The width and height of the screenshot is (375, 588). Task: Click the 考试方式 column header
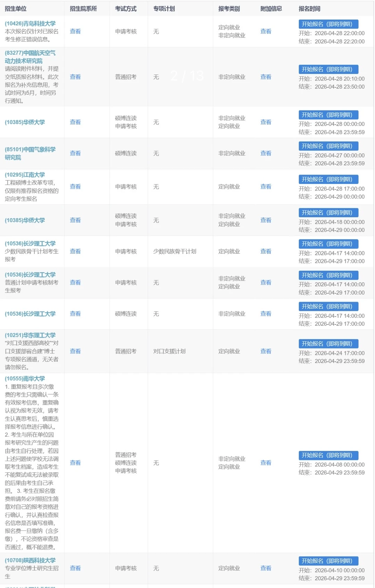coord(126,9)
